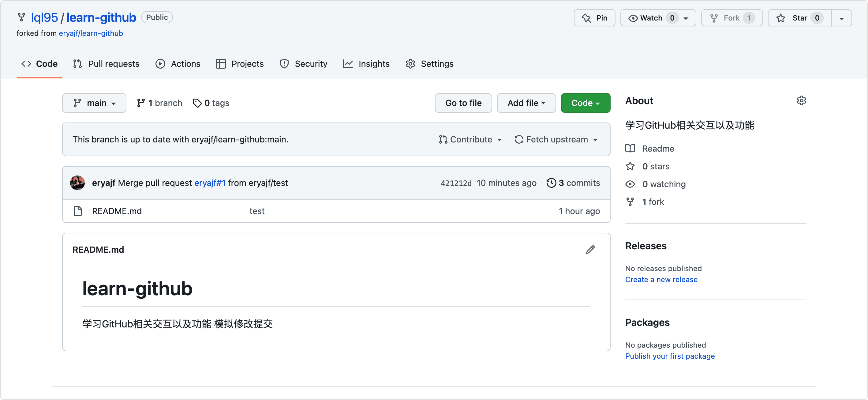Viewport: 868px width, 400px height.
Task: Open the Pull requests tab
Action: coord(106,63)
